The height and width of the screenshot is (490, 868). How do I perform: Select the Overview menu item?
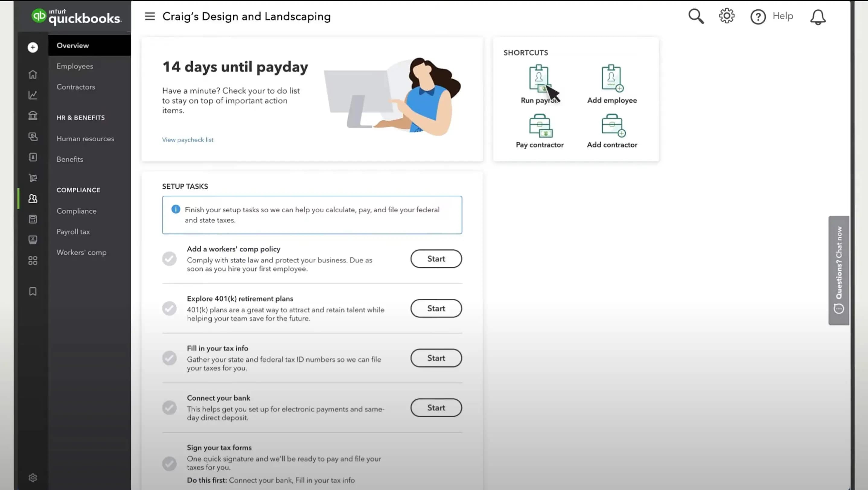coord(89,46)
